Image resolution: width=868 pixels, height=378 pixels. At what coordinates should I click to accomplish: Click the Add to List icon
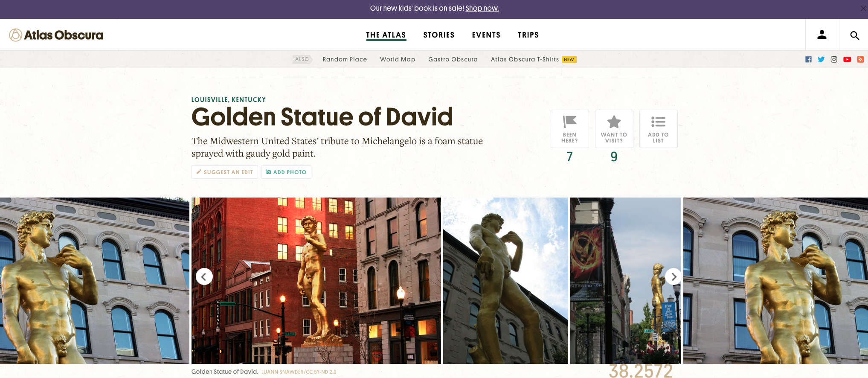click(658, 129)
